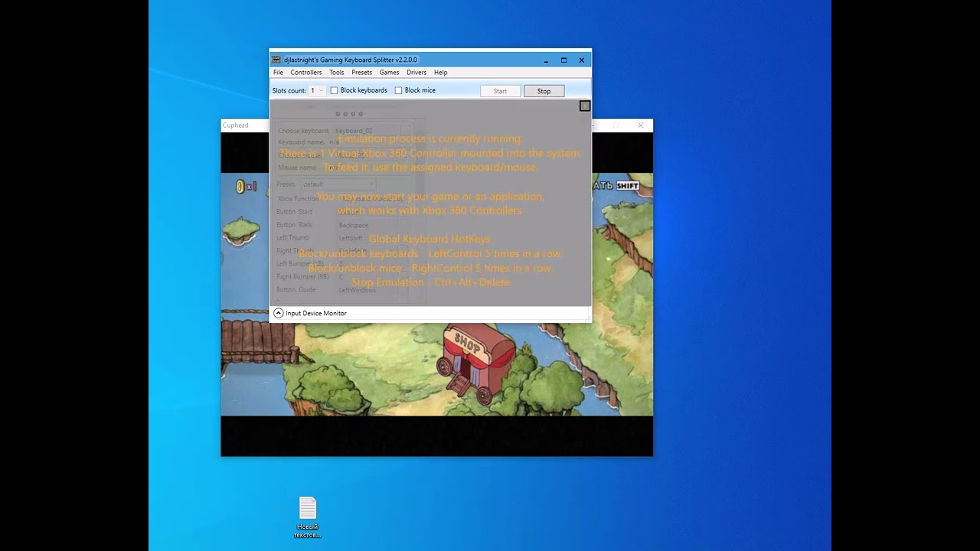Viewport: 980px width, 551px height.
Task: Click the Stop emulation button
Action: click(x=544, y=91)
